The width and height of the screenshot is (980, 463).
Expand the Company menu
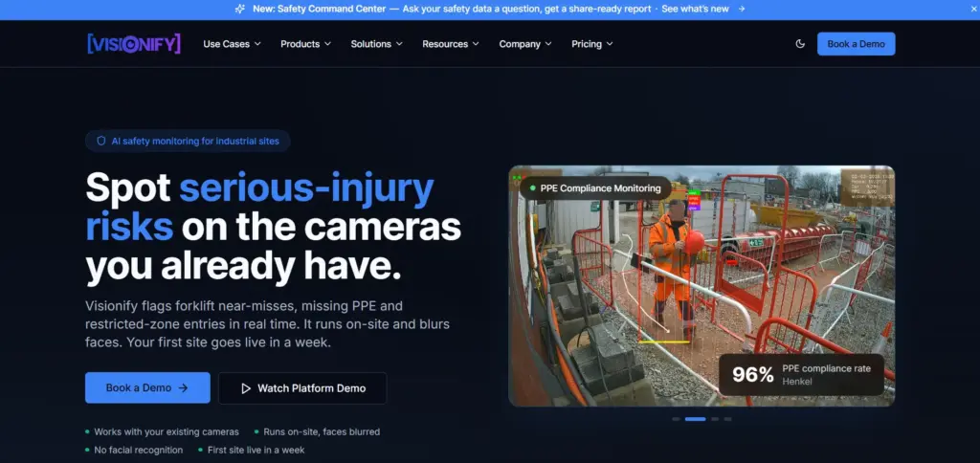click(525, 44)
